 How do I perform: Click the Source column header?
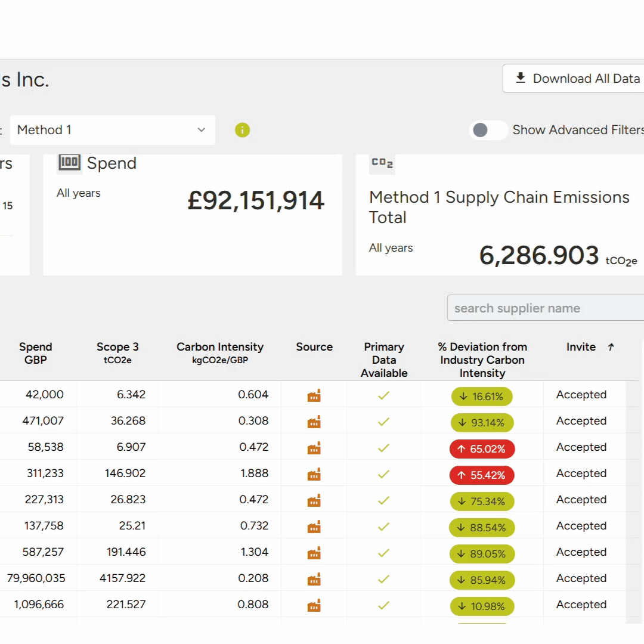click(314, 347)
